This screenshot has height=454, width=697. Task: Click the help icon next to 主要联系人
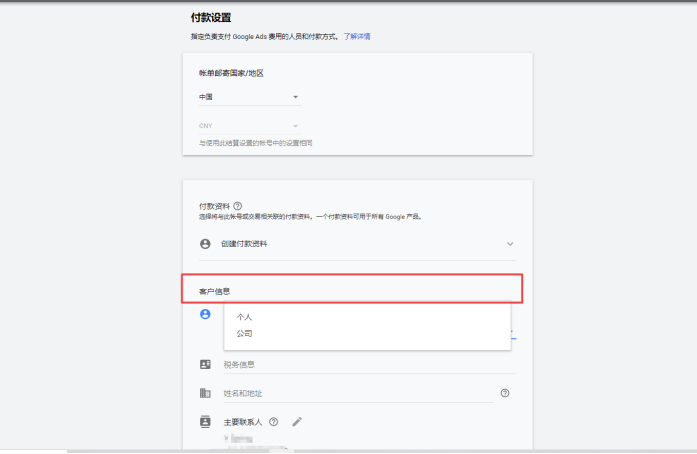click(273, 422)
